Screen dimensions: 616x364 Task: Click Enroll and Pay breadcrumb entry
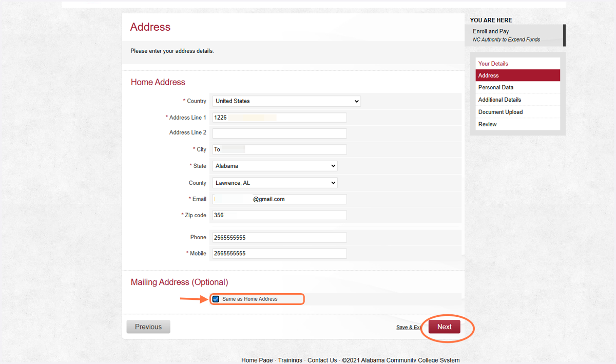click(491, 31)
